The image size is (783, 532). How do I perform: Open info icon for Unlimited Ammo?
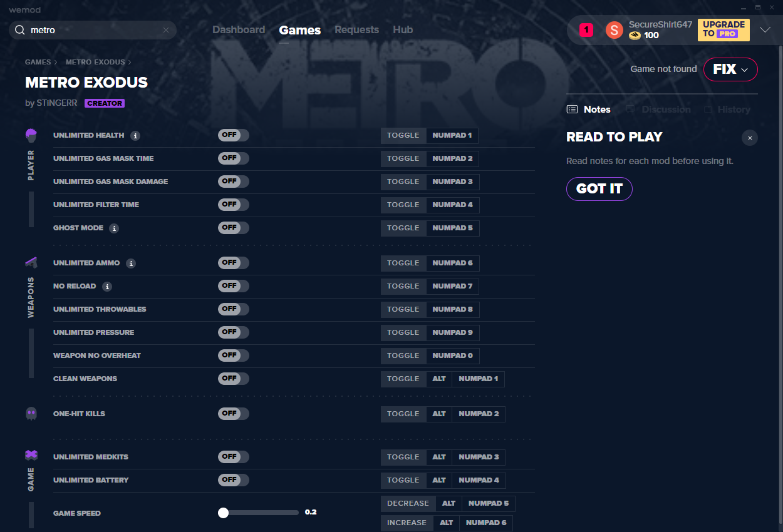(130, 263)
